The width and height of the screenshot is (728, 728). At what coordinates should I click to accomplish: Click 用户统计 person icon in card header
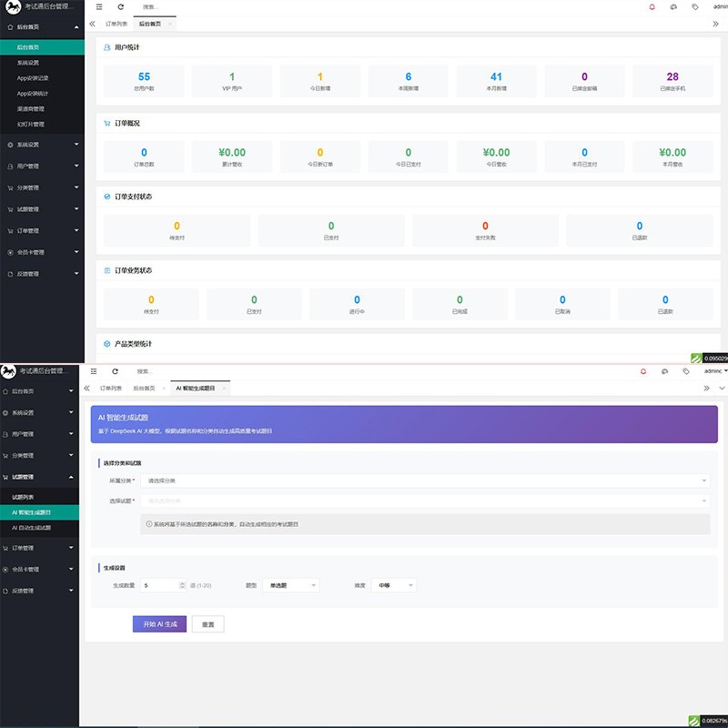(x=106, y=47)
